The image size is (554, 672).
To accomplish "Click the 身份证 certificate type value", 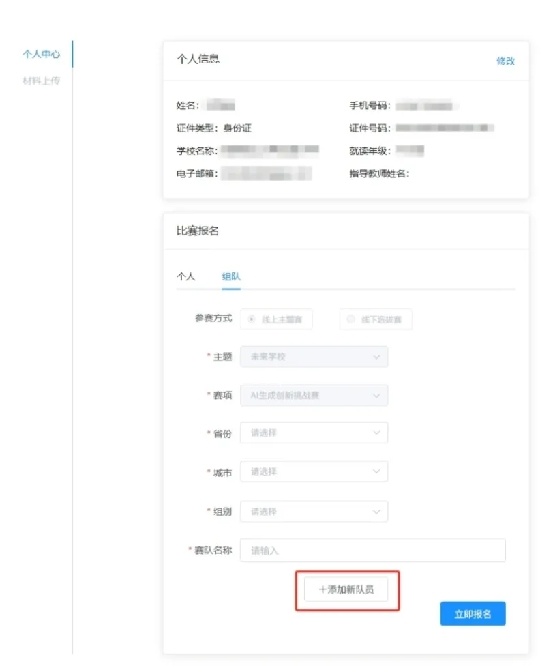I will coord(237,128).
